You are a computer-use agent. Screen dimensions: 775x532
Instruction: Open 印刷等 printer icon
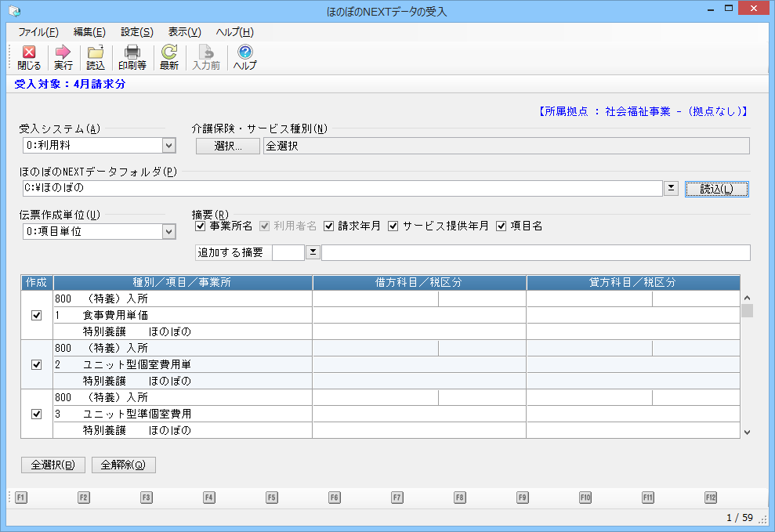(x=132, y=52)
